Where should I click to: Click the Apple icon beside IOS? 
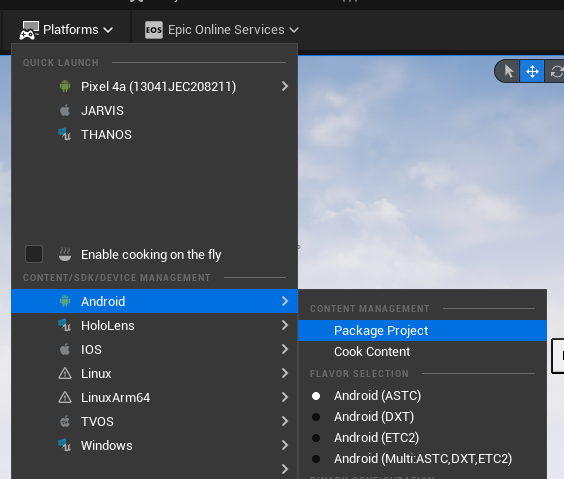coord(65,349)
